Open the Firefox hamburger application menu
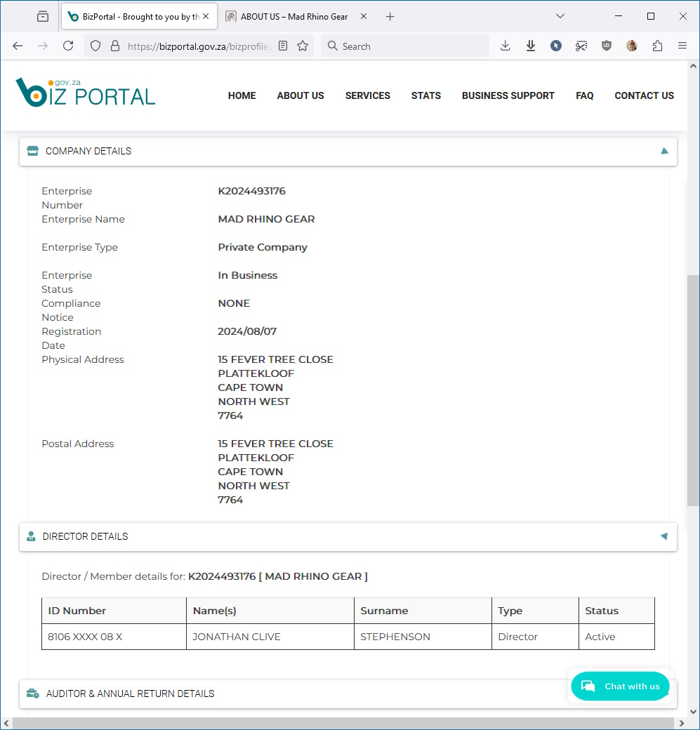The height and width of the screenshot is (730, 700). [x=682, y=46]
